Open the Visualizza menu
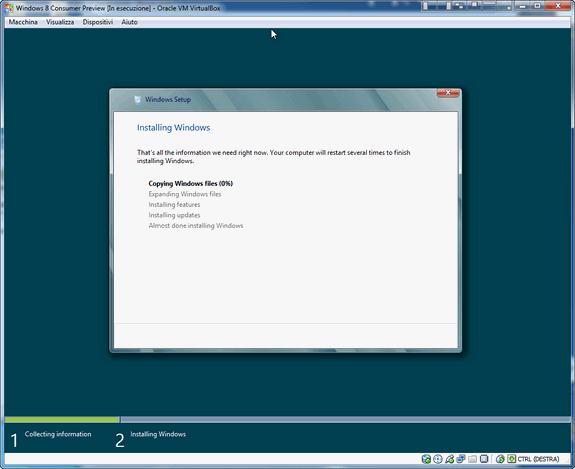The image size is (575, 469). pyautogui.click(x=60, y=22)
